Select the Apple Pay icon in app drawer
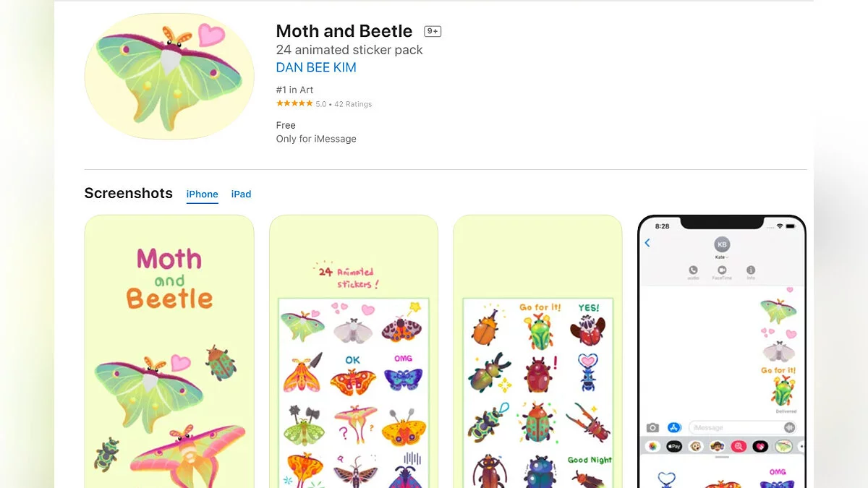The height and width of the screenshot is (488, 868). click(x=674, y=447)
